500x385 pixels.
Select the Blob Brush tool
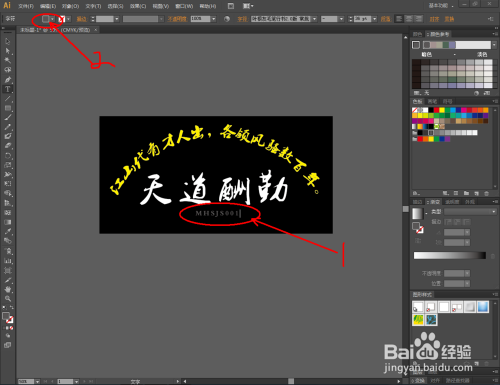8,136
